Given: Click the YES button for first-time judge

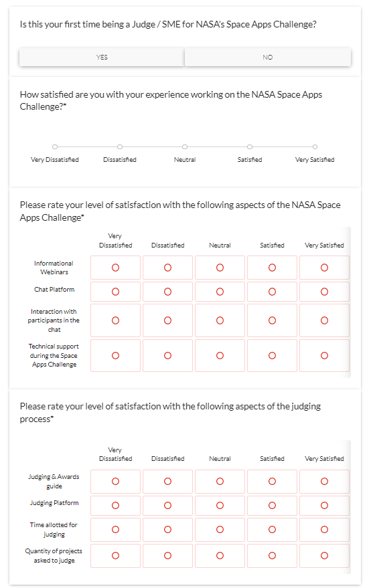Looking at the screenshot, I should [x=102, y=58].
